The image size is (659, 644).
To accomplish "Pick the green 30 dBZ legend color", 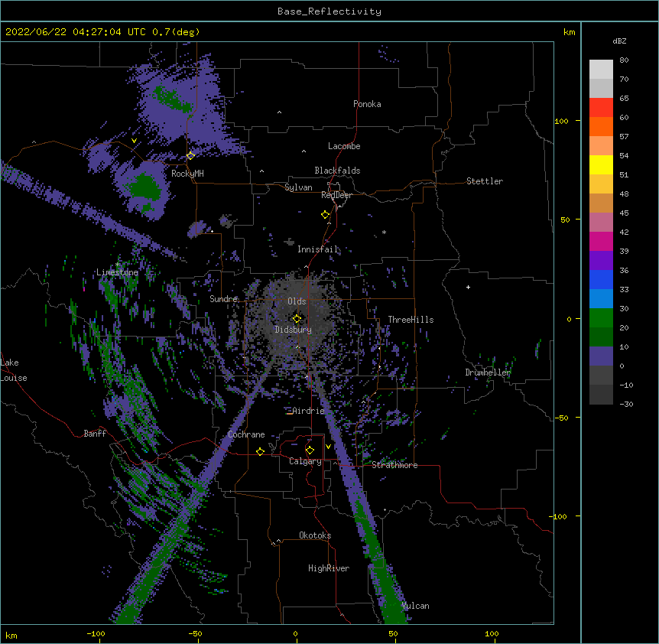I will click(x=601, y=318).
